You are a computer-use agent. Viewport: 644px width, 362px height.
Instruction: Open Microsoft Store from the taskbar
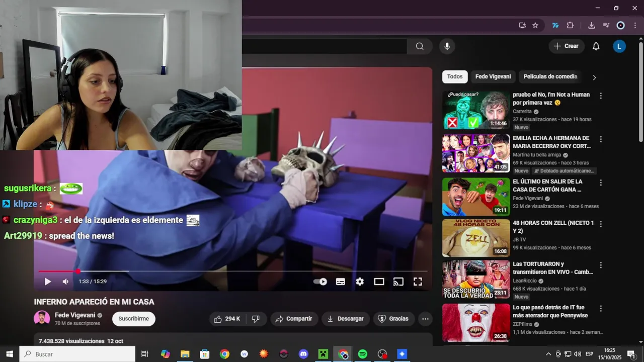[x=205, y=354]
